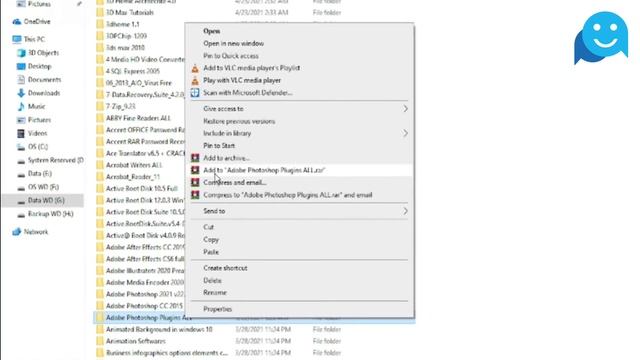Click the Pictures icon under This PC
This screenshot has width=640, height=360.
[x=21, y=120]
